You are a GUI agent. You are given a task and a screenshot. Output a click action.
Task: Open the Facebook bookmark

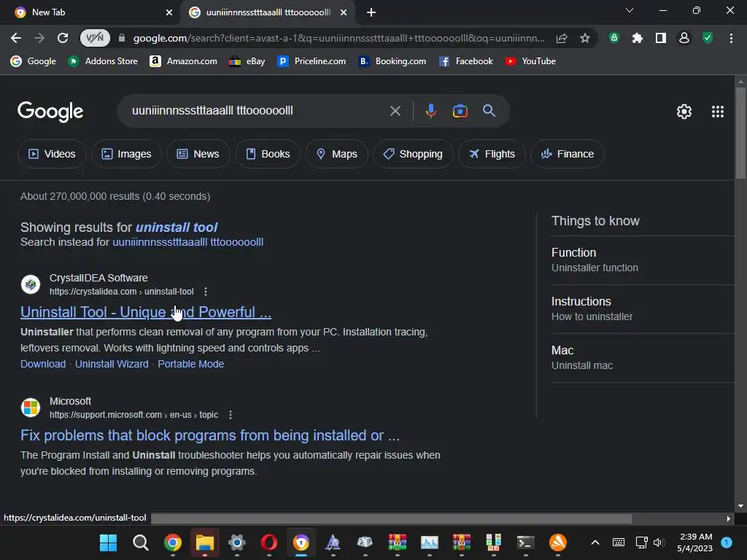(465, 61)
